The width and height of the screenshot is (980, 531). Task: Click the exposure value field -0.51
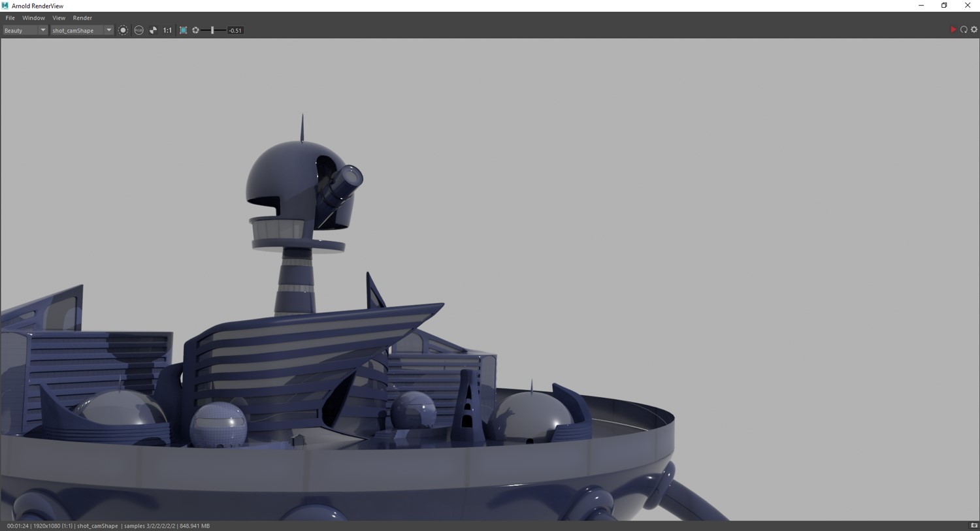coord(235,30)
